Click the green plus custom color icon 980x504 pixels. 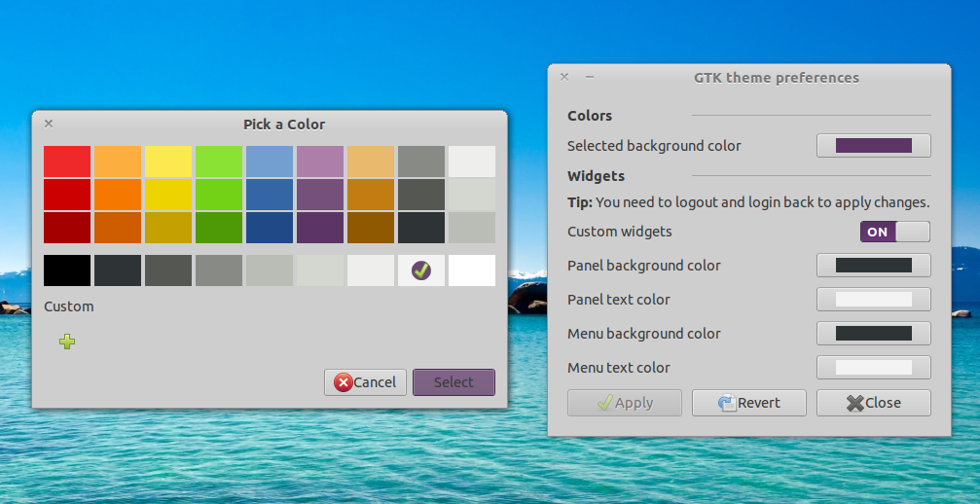click(67, 342)
